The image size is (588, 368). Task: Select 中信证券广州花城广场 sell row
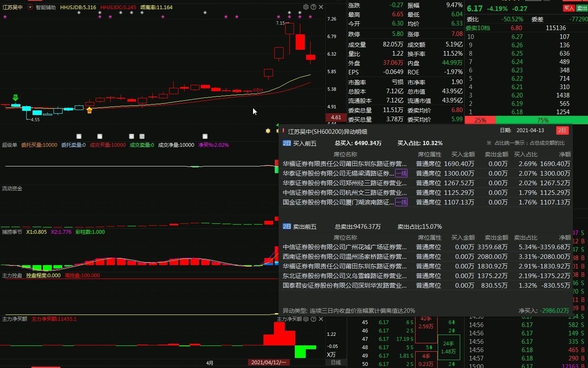coord(426,247)
